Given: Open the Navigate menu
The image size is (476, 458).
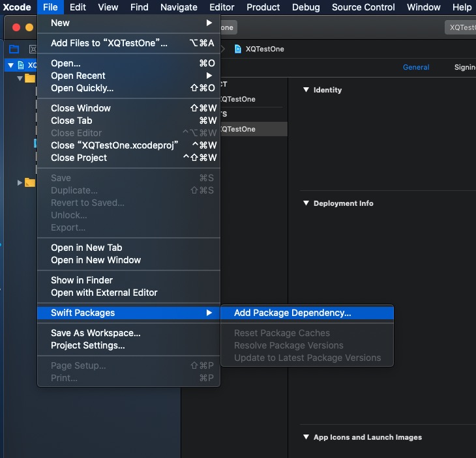Looking at the screenshot, I should pos(179,7).
